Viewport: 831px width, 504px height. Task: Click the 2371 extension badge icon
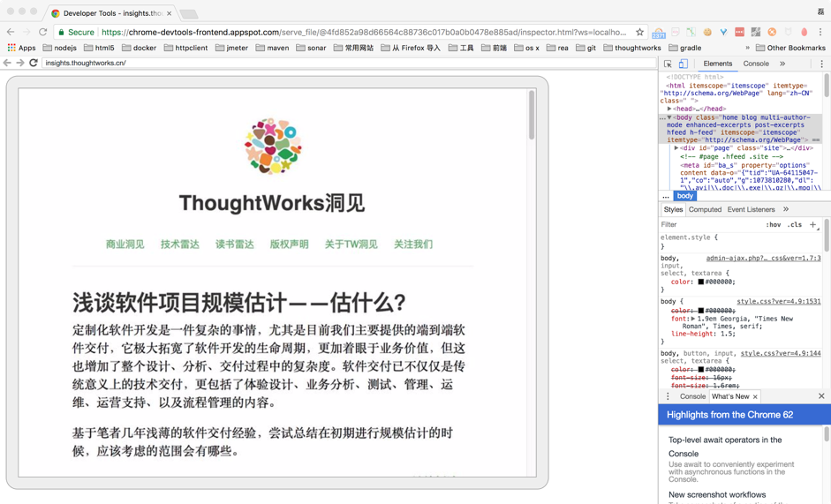658,33
